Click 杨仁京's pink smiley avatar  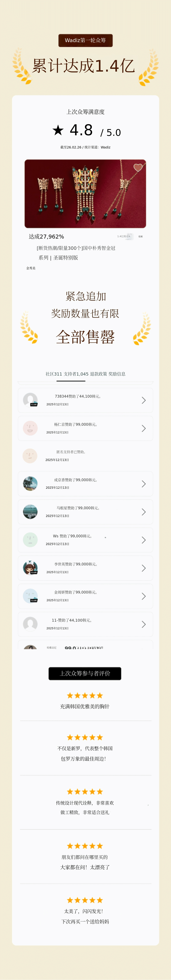(30, 428)
